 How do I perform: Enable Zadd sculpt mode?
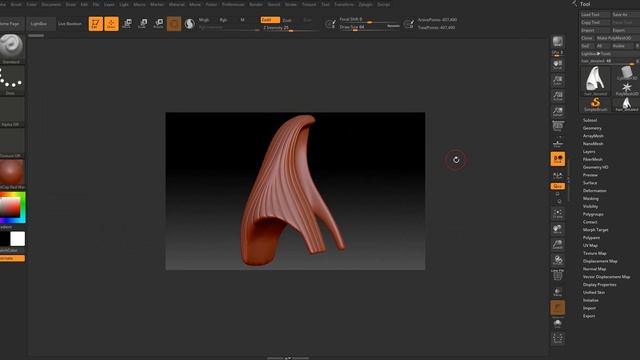270,20
